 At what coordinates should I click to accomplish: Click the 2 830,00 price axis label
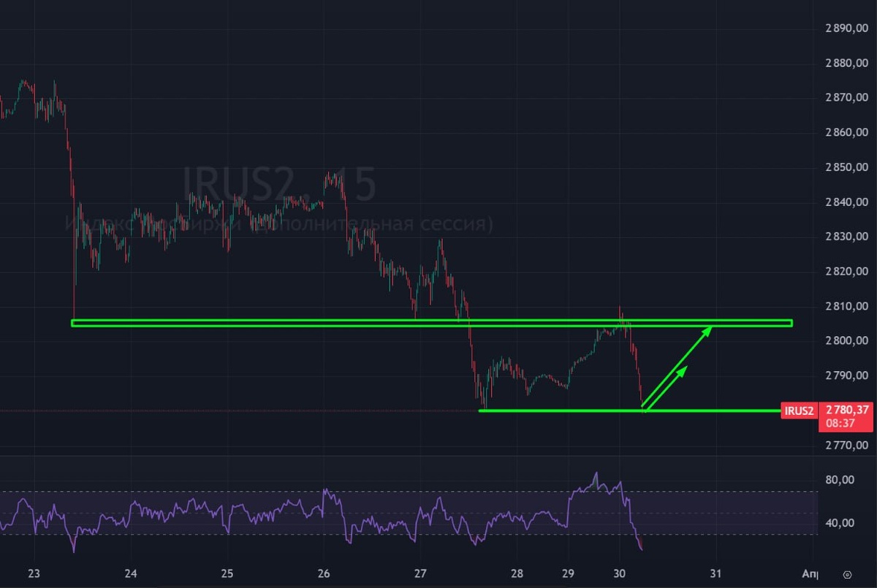[x=847, y=237]
